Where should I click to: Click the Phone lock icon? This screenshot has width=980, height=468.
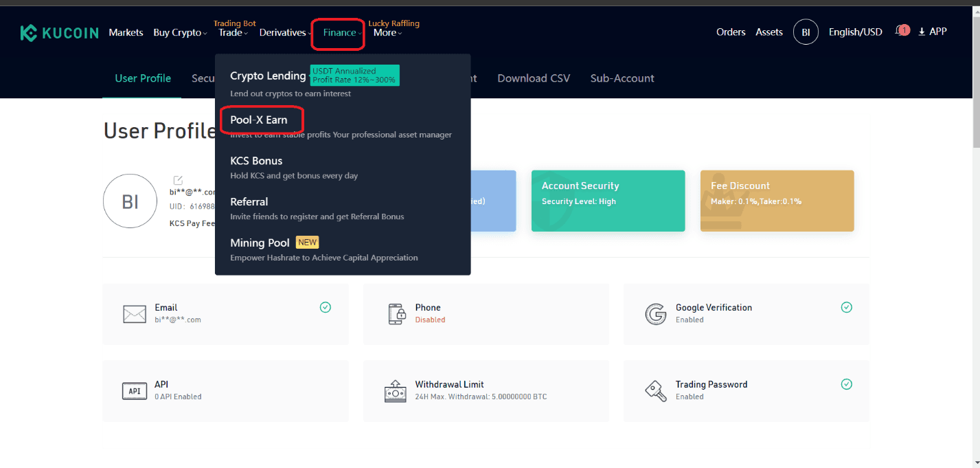pyautogui.click(x=397, y=314)
